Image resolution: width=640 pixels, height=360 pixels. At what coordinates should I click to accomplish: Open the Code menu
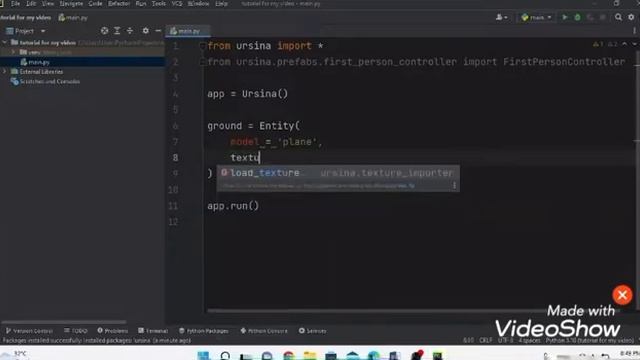coord(95,4)
